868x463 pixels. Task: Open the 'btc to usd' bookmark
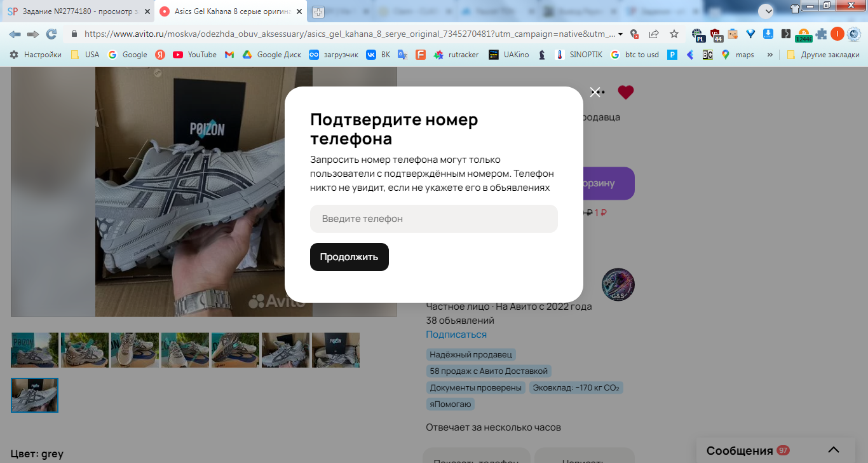(634, 55)
